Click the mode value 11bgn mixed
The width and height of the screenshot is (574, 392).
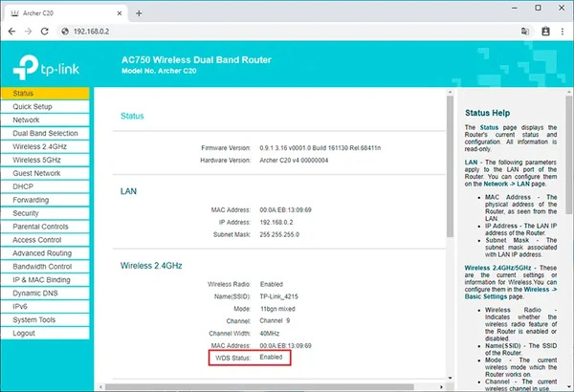[x=277, y=309]
